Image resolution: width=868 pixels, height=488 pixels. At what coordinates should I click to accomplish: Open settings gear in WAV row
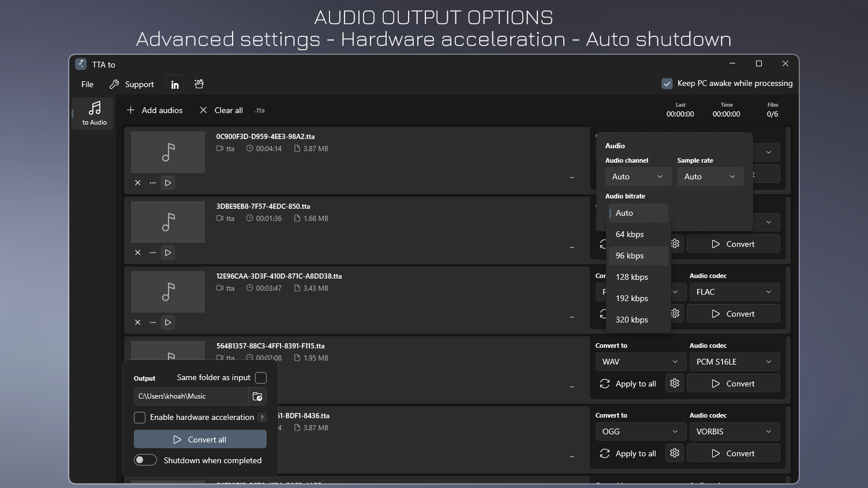675,383
